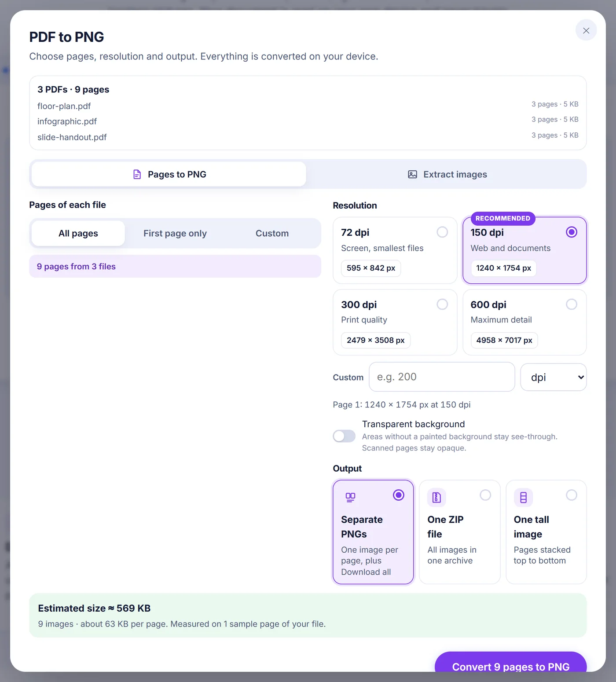Click the Separate PNGs output icon
Screen dimensions: 616x682
pos(350,498)
